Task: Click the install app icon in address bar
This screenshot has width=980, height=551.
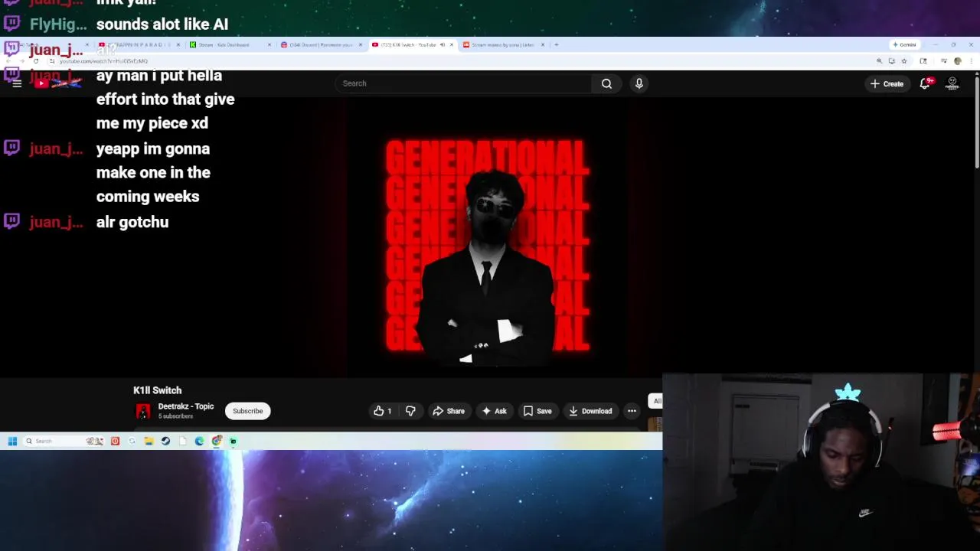Action: (891, 60)
